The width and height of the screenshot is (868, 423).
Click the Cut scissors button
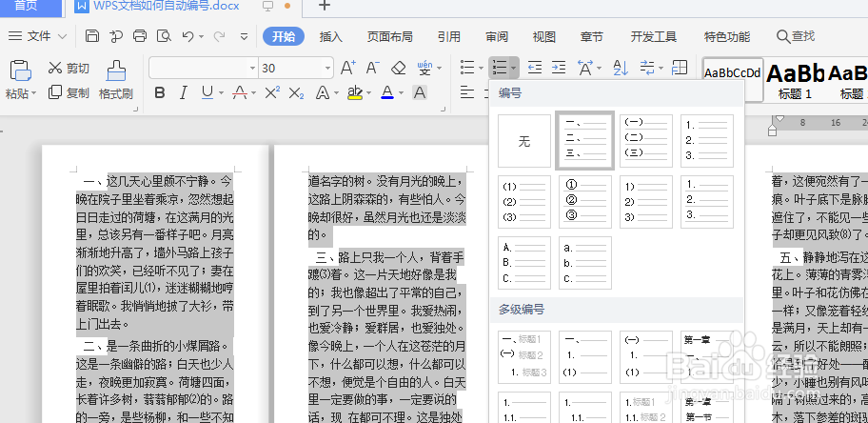tap(69, 69)
